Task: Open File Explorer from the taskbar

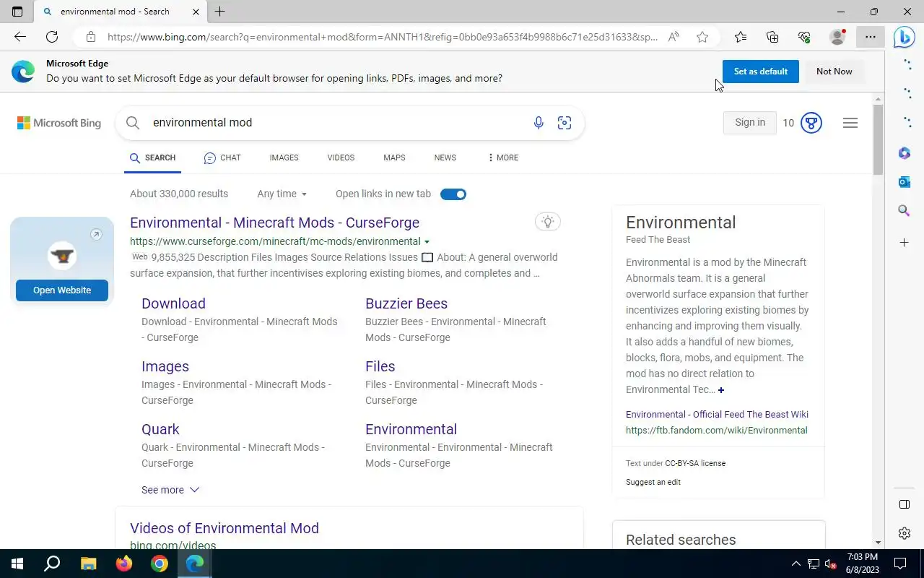Action: [x=88, y=564]
